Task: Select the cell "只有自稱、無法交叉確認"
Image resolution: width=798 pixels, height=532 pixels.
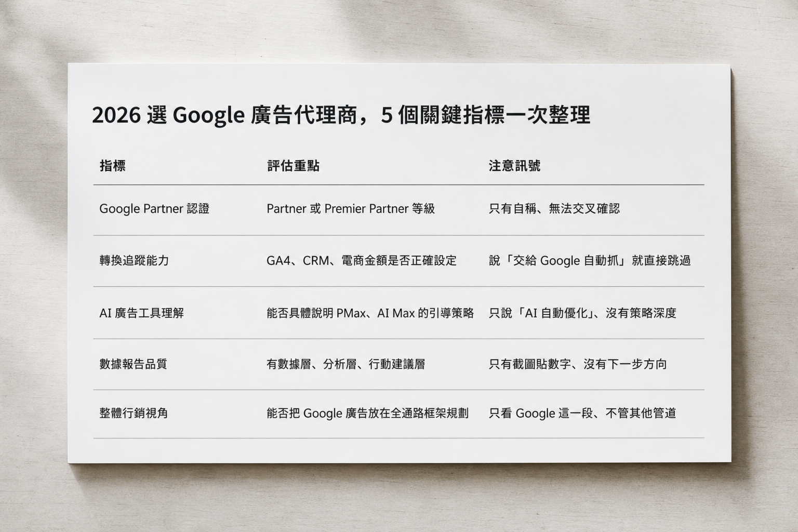Action: (554, 209)
